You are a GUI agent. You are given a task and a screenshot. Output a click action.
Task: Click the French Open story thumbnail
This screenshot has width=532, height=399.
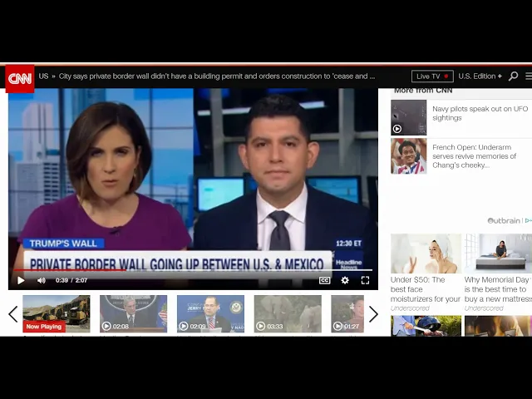tap(408, 156)
